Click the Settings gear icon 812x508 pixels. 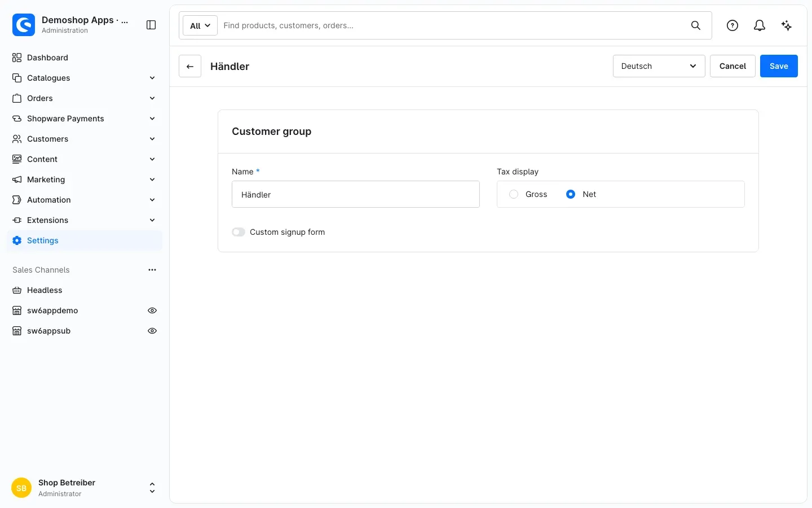[x=17, y=240]
